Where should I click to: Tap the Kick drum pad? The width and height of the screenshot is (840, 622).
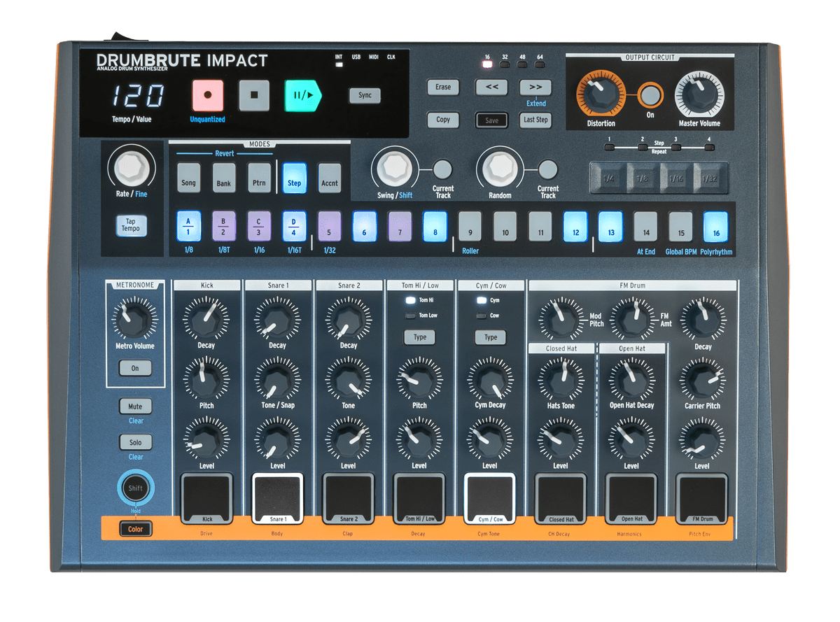click(206, 498)
